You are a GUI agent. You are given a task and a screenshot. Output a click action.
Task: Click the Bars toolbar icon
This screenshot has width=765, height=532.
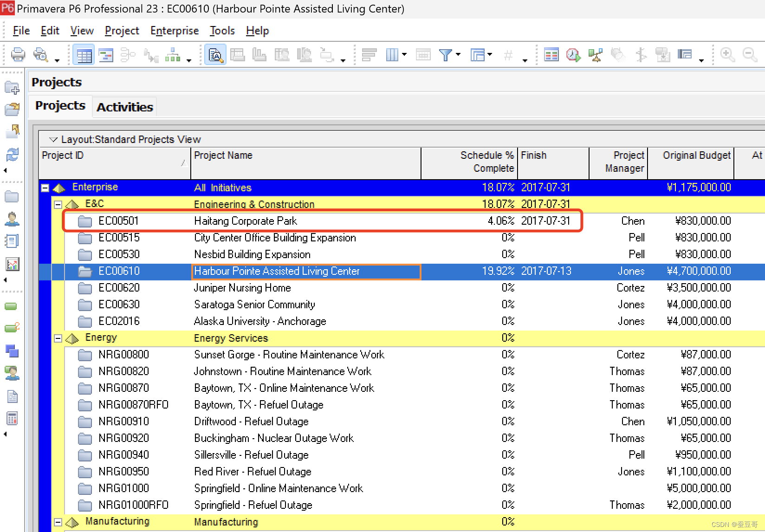click(370, 55)
